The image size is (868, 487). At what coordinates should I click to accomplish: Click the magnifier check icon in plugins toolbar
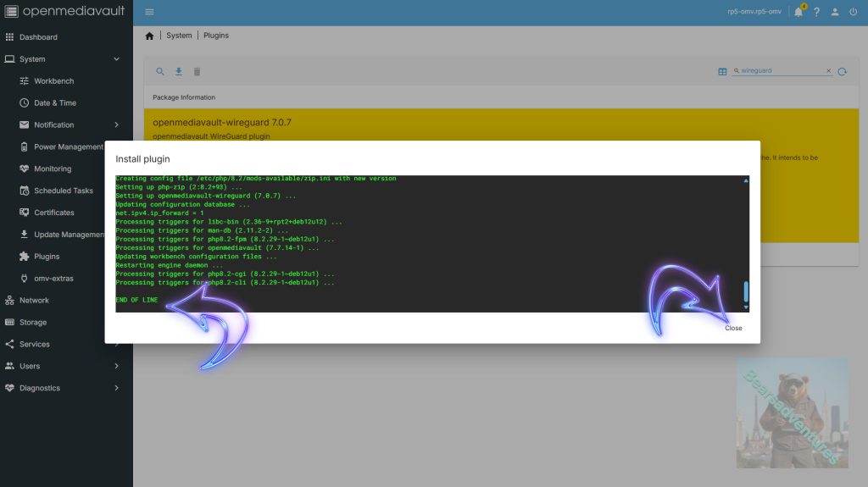click(160, 72)
